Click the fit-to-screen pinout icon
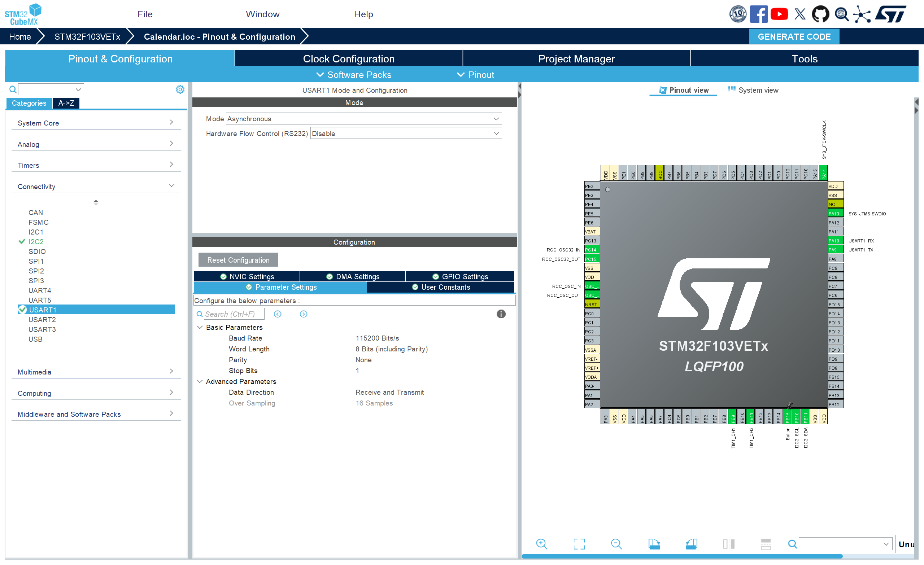The image size is (924, 565). point(579,543)
